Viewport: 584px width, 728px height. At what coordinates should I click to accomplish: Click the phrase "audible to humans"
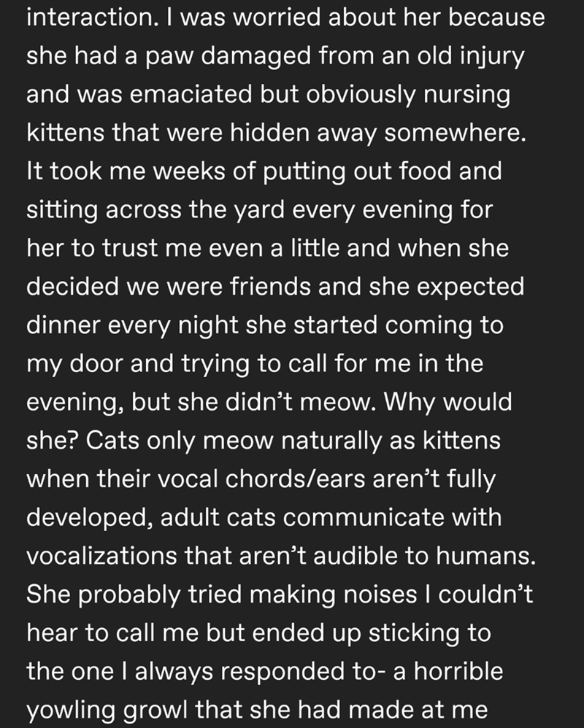click(424, 557)
